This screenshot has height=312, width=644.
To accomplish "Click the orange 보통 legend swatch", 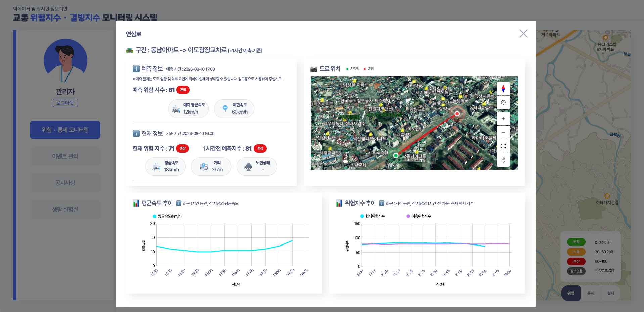I will 576,252.
